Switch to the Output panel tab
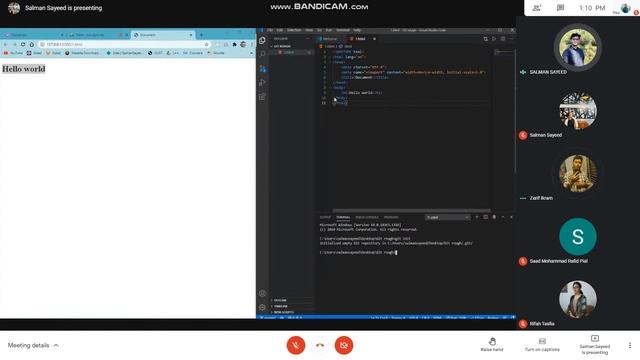640x360 pixels. coord(325,217)
